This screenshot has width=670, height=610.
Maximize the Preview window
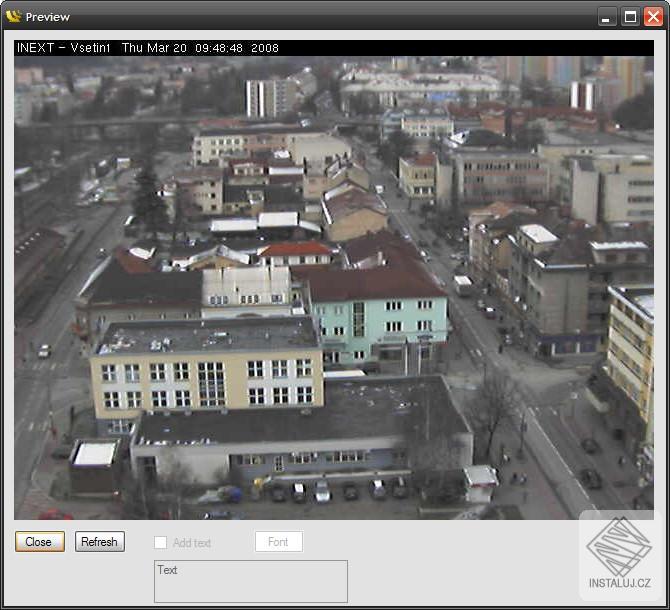630,17
